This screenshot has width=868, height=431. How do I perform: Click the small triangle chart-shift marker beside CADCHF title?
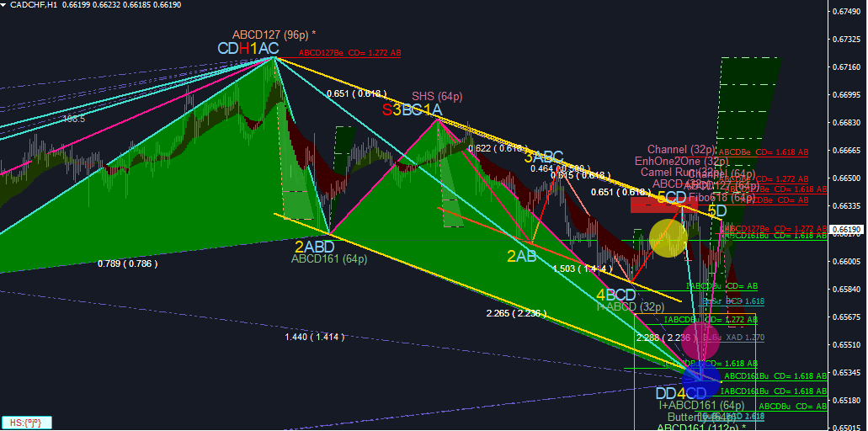pos(4,4)
